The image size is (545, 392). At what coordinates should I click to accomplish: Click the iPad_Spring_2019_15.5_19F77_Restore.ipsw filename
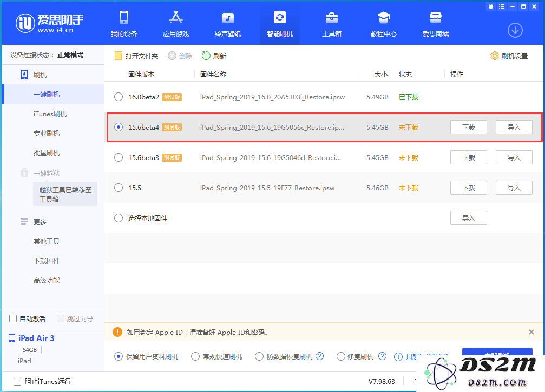pyautogui.click(x=267, y=188)
